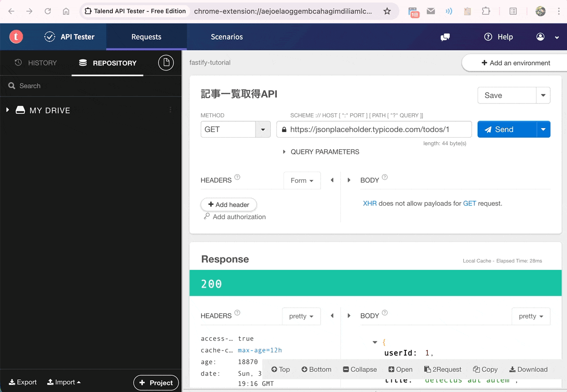Screen dimensions: 567x392
Task: Open MY DRIVE three-dot options menu
Action: (170, 110)
